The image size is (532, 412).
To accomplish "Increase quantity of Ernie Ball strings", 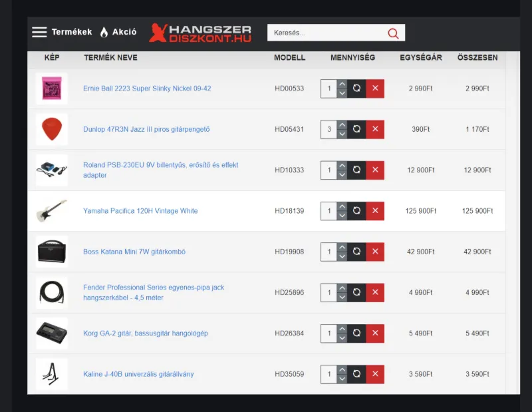I will pyautogui.click(x=342, y=84).
